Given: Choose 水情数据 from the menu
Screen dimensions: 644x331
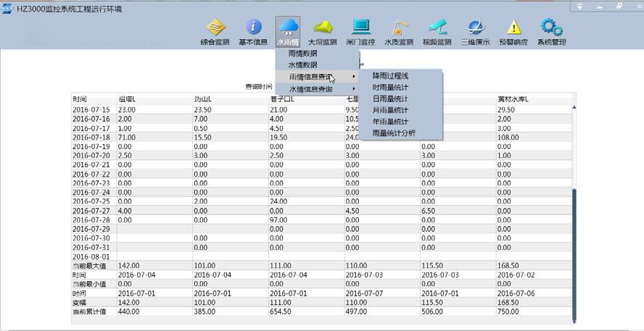Looking at the screenshot, I should (x=302, y=65).
